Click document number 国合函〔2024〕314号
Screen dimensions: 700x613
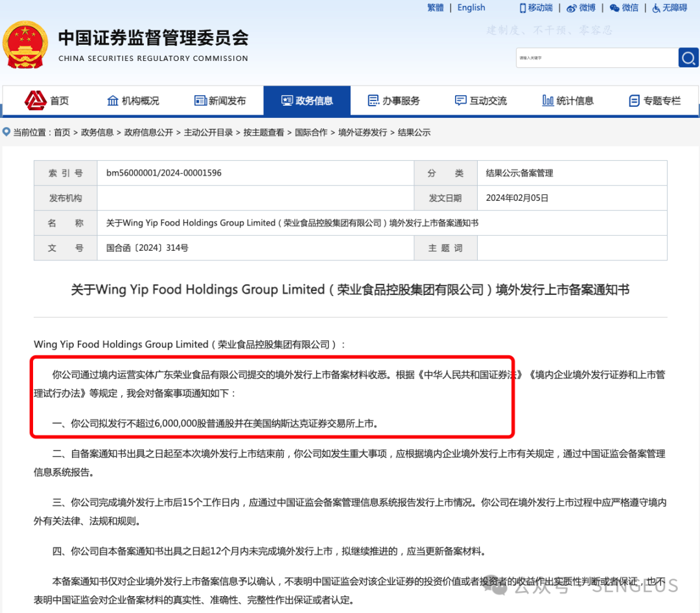click(x=147, y=248)
